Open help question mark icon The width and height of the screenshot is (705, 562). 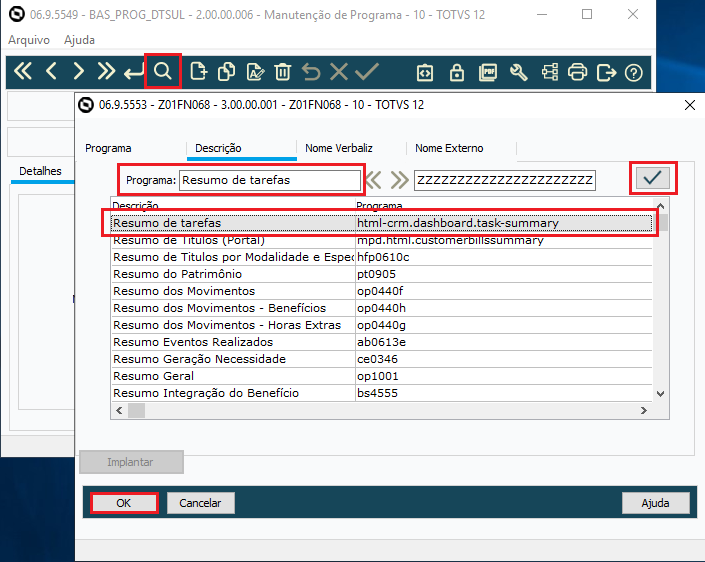coord(634,72)
